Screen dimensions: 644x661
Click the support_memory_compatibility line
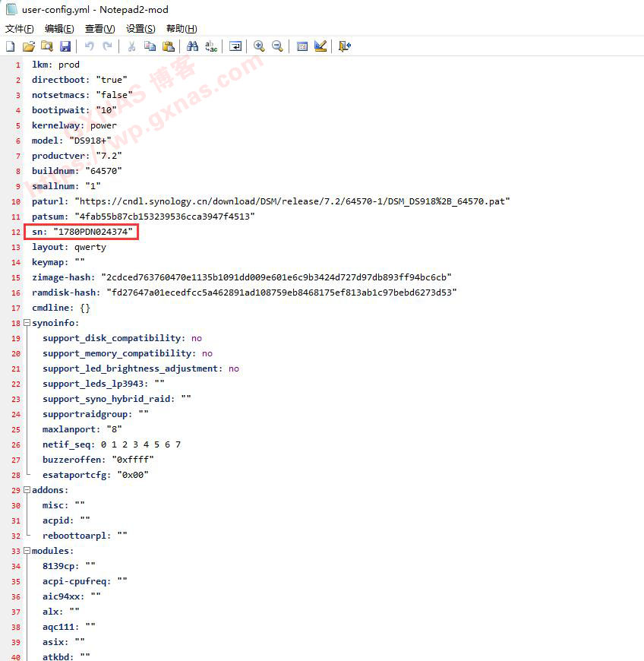pyautogui.click(x=128, y=353)
